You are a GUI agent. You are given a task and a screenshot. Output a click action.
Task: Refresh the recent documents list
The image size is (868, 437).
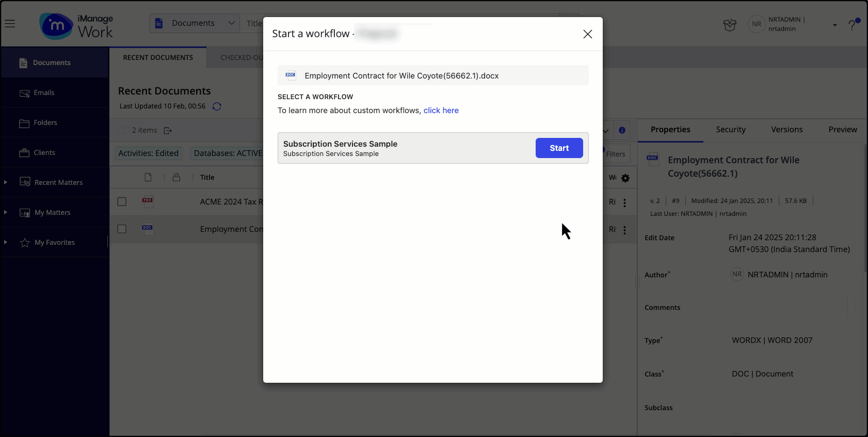pos(217,106)
